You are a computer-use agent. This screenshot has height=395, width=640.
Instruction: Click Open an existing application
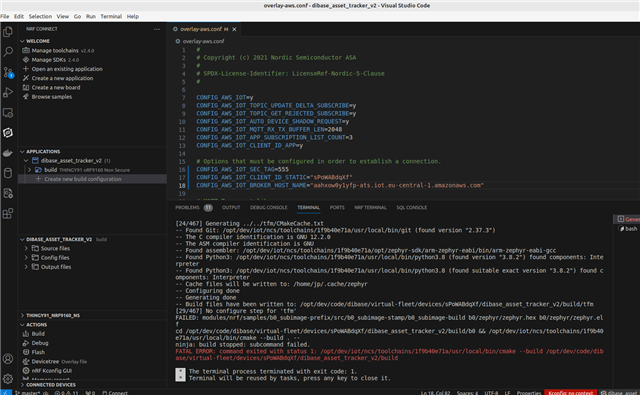click(67, 69)
